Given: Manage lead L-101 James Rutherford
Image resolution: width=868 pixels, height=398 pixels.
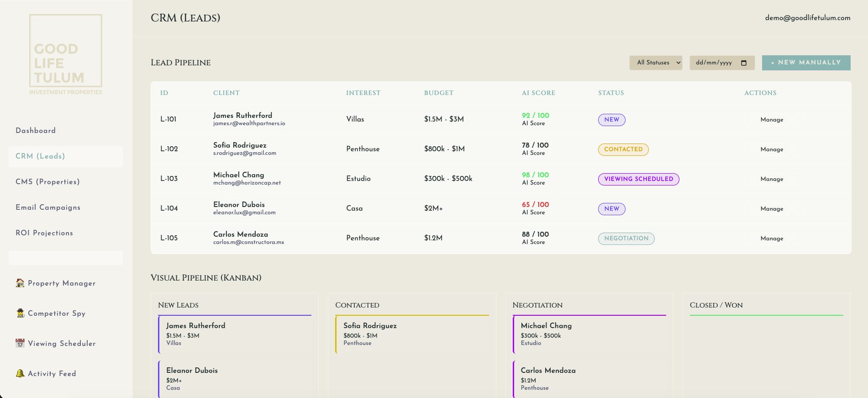Looking at the screenshot, I should pyautogui.click(x=772, y=120).
